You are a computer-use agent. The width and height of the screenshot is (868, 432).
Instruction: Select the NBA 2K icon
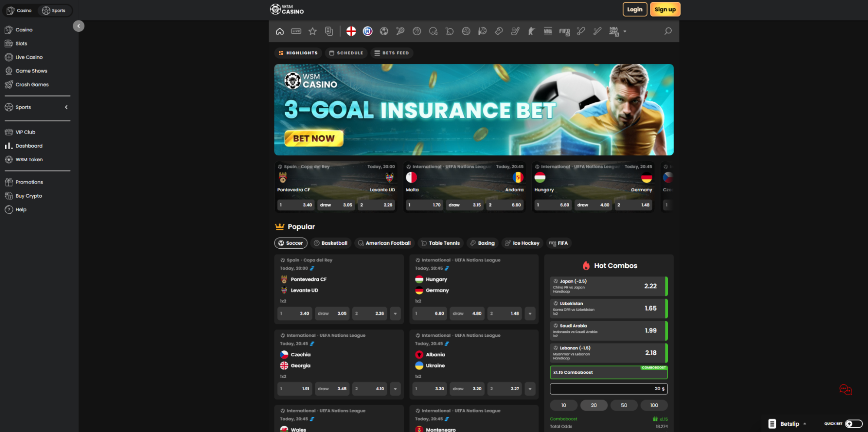click(x=614, y=31)
